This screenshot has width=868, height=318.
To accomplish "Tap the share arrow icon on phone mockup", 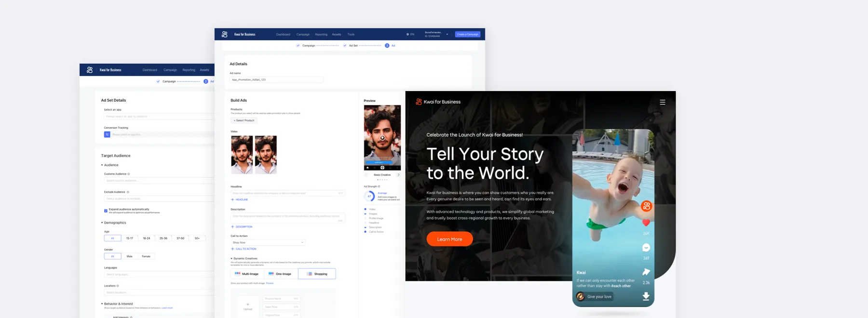I will point(646,272).
